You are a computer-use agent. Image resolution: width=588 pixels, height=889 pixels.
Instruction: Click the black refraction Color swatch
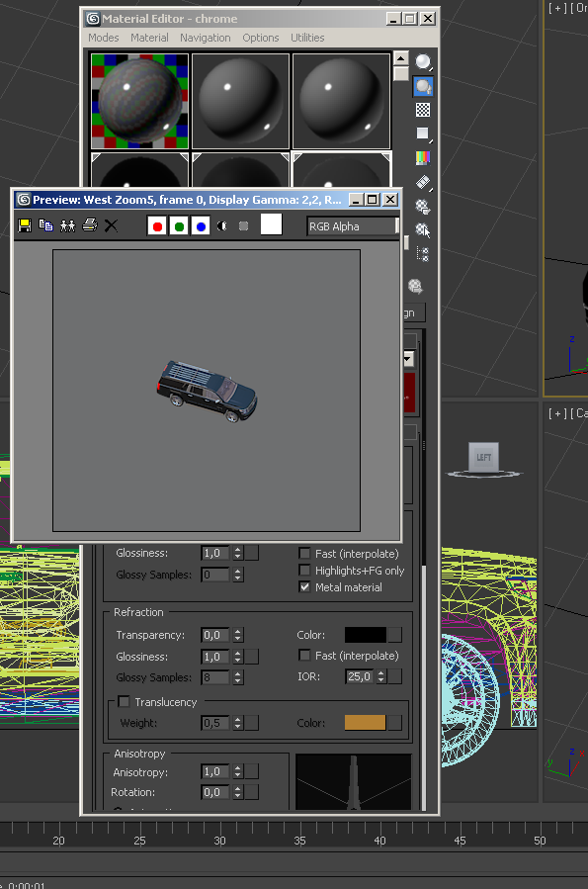pos(366,635)
